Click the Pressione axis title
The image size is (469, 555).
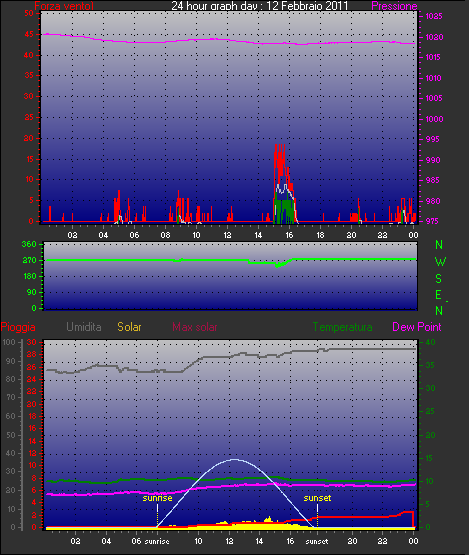[394, 6]
